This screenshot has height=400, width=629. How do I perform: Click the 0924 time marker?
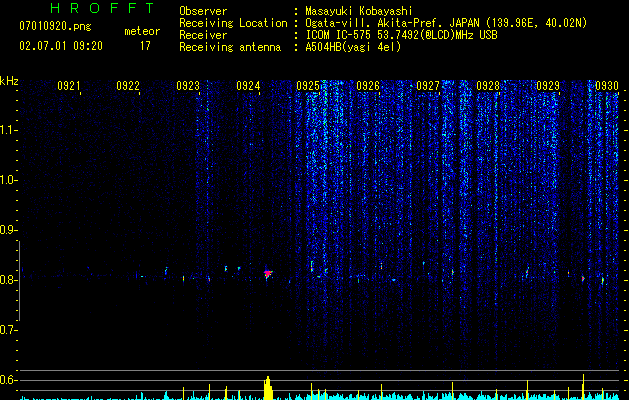pos(248,85)
